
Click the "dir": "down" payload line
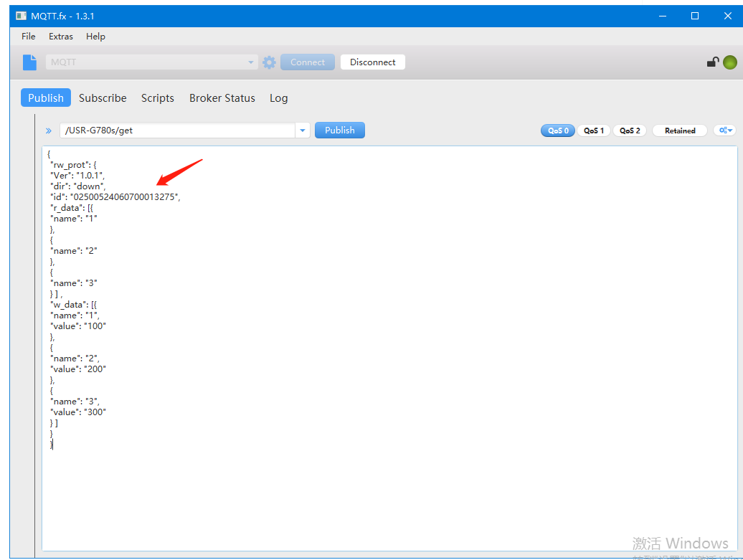click(x=77, y=186)
